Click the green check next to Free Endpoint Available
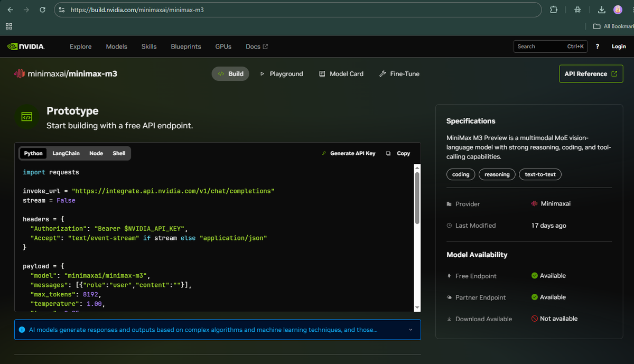 point(535,276)
